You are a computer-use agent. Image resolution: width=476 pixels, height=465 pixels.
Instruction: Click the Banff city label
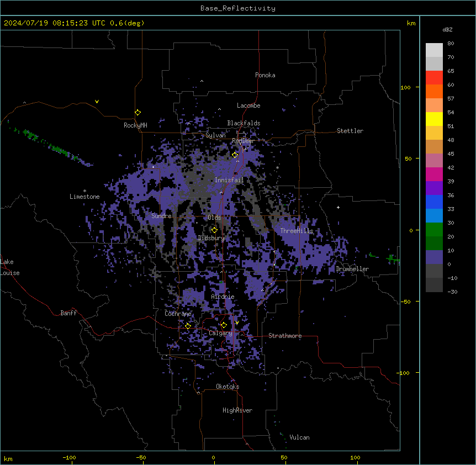(68, 313)
